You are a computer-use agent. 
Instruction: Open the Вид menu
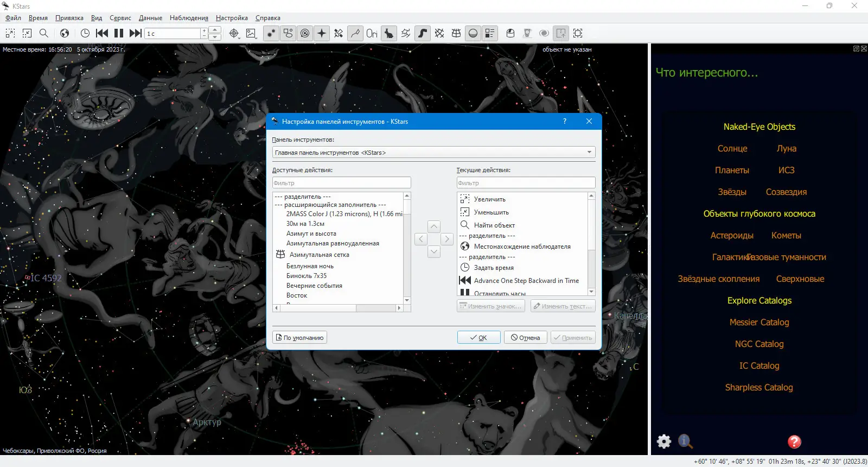tap(97, 18)
